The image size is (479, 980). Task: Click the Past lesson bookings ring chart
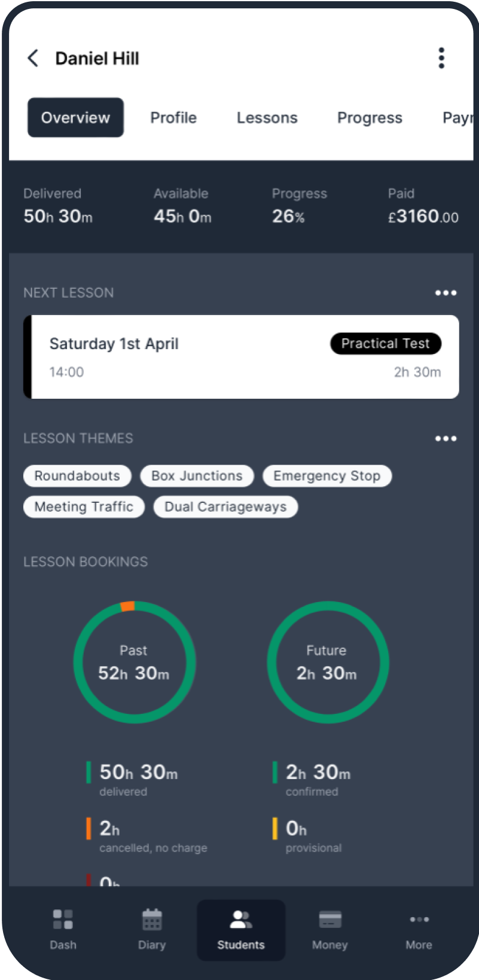pos(135,663)
